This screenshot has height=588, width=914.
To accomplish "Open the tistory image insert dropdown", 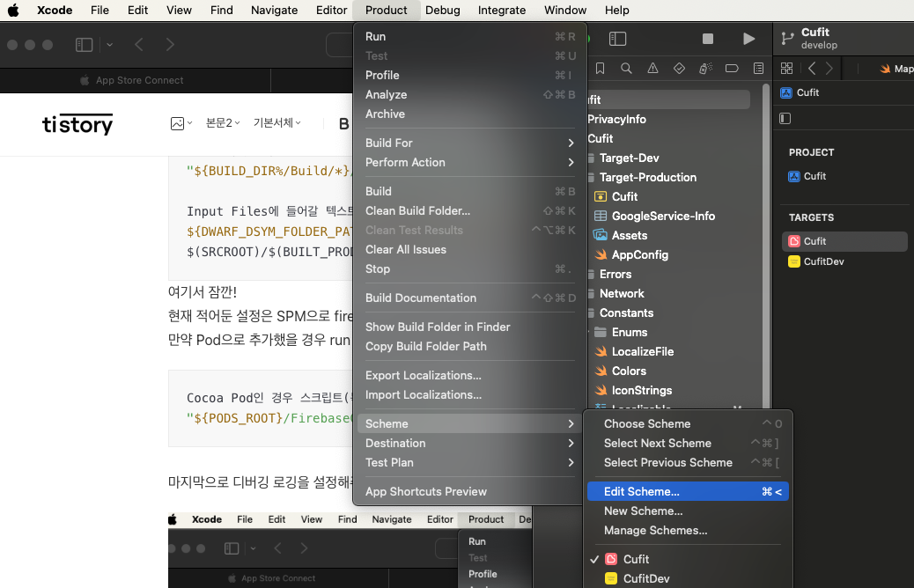I will click(x=181, y=123).
